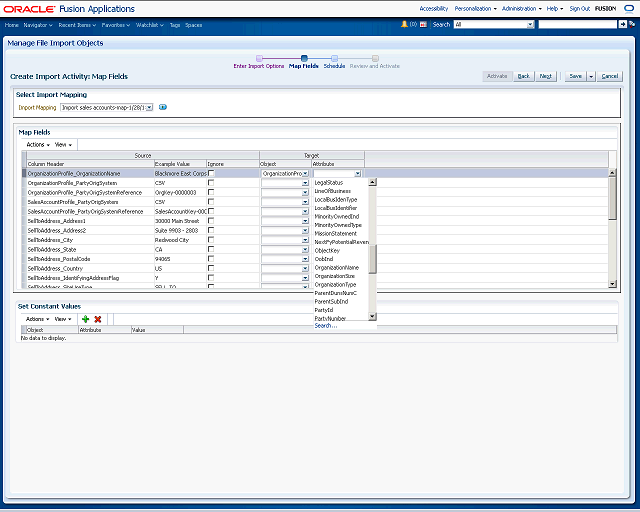This screenshot has width=640, height=512.
Task: Check Ignore for OrganizationProfile_OrganizationName row
Action: [x=211, y=173]
